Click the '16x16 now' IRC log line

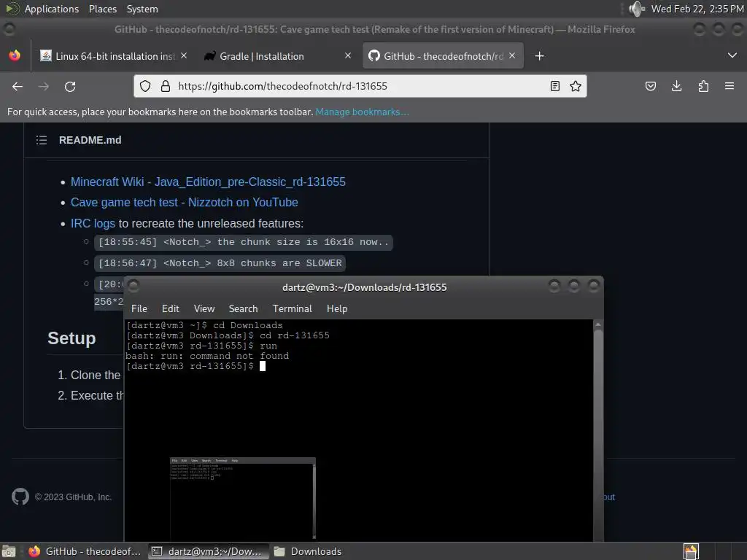point(244,242)
